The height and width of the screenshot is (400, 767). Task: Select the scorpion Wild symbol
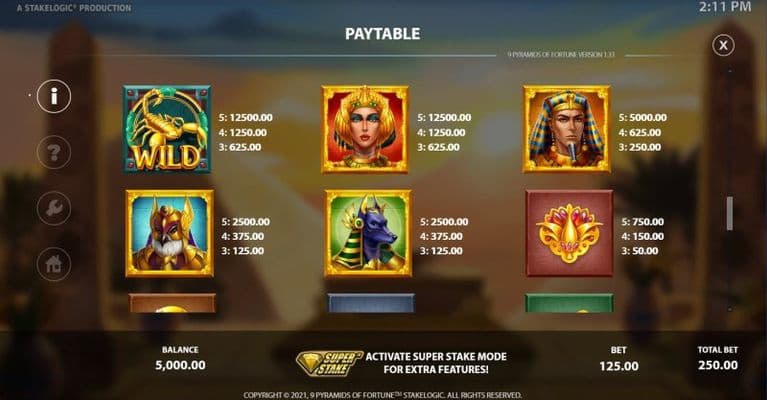click(x=167, y=130)
